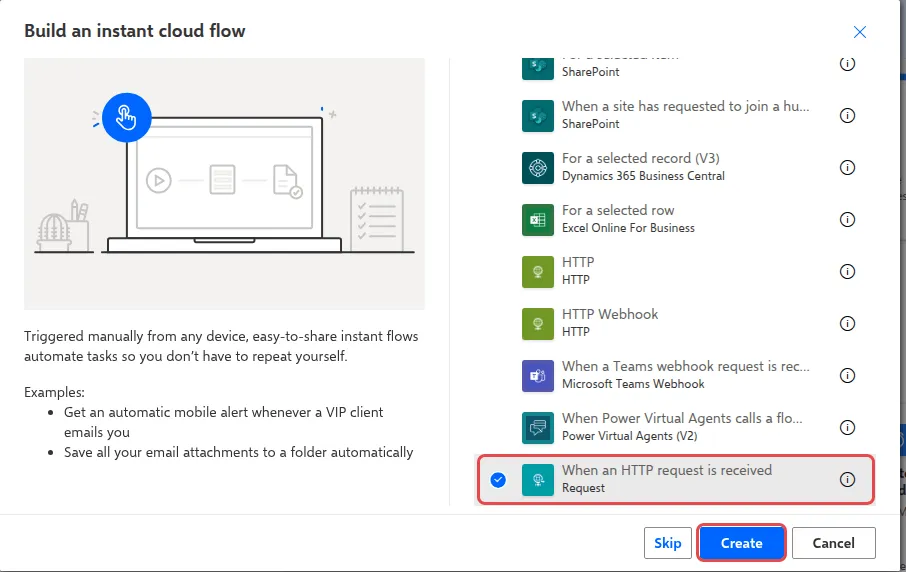
Task: Show info for site hub join trigger
Action: pyautogui.click(x=847, y=116)
